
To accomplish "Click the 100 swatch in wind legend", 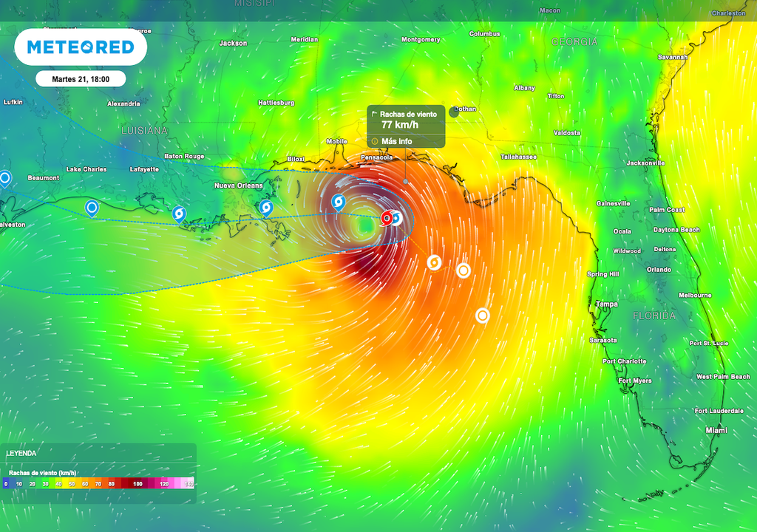I will tap(138, 483).
